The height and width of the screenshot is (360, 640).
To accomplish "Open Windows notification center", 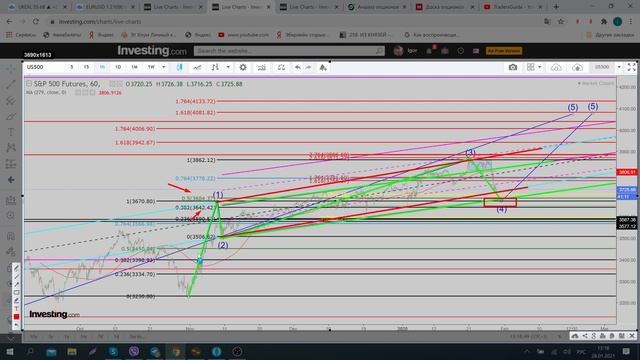I will coord(626,351).
